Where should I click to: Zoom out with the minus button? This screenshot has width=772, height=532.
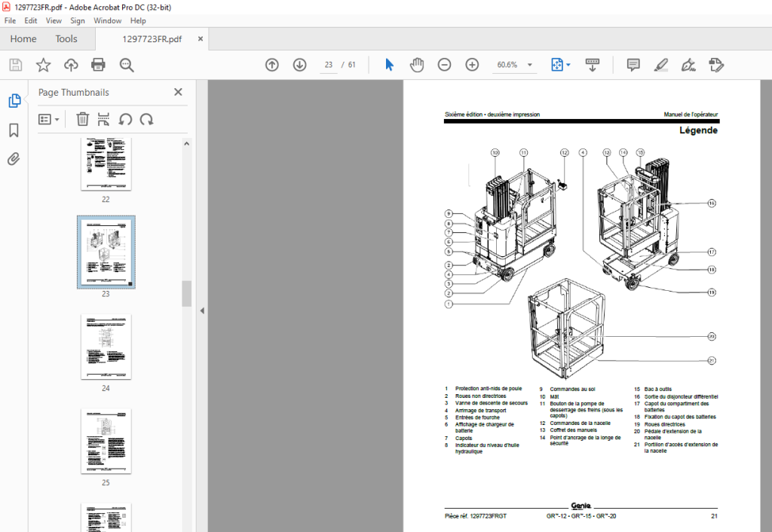click(444, 65)
